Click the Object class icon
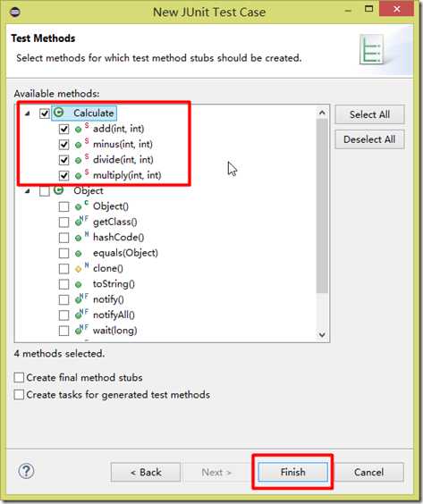 [58, 190]
